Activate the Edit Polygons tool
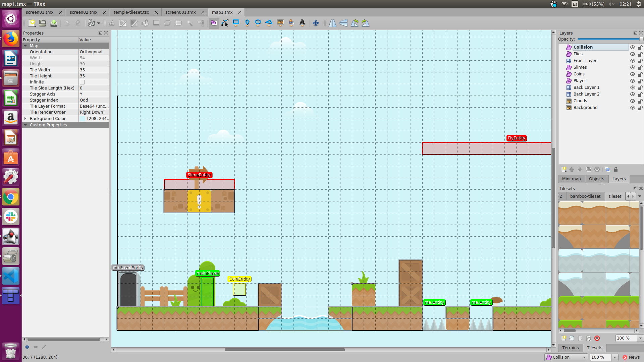 (x=225, y=23)
